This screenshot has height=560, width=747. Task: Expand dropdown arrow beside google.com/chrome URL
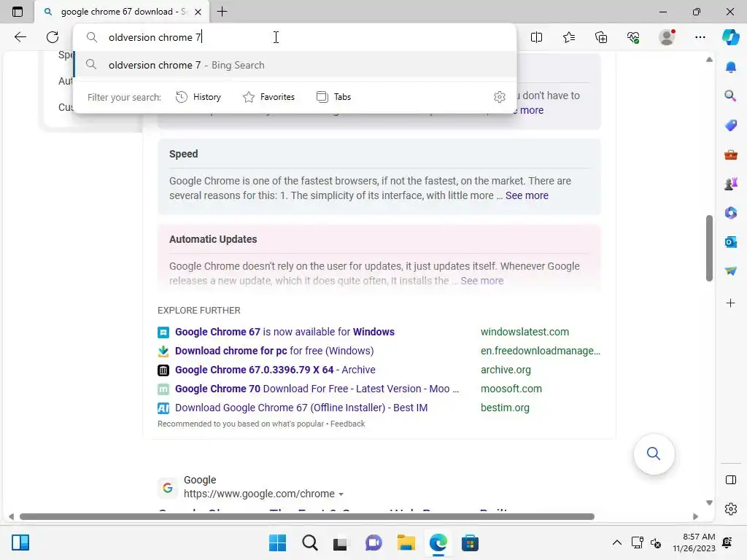coord(341,494)
